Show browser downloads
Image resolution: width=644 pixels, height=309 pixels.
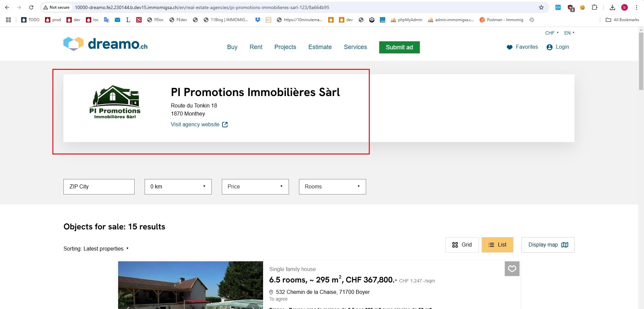[x=612, y=7]
